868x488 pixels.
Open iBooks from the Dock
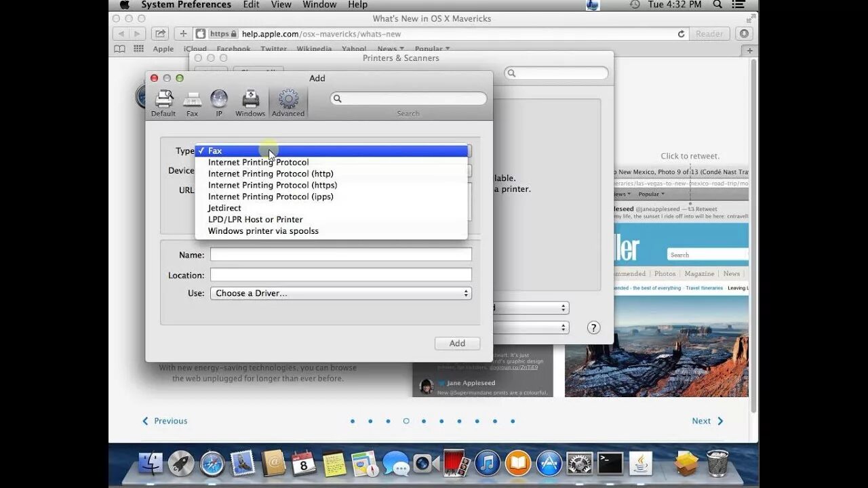click(518, 464)
